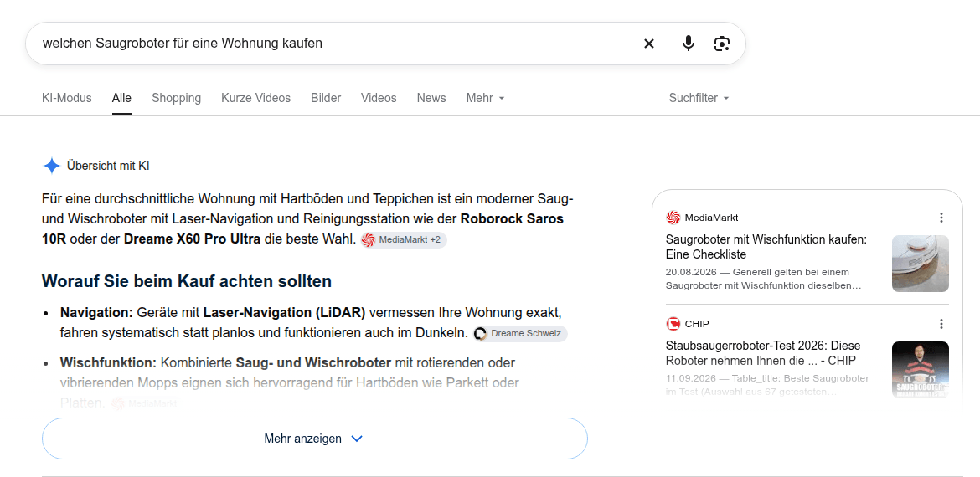Open MediaMarkt +2 source chip

point(404,239)
